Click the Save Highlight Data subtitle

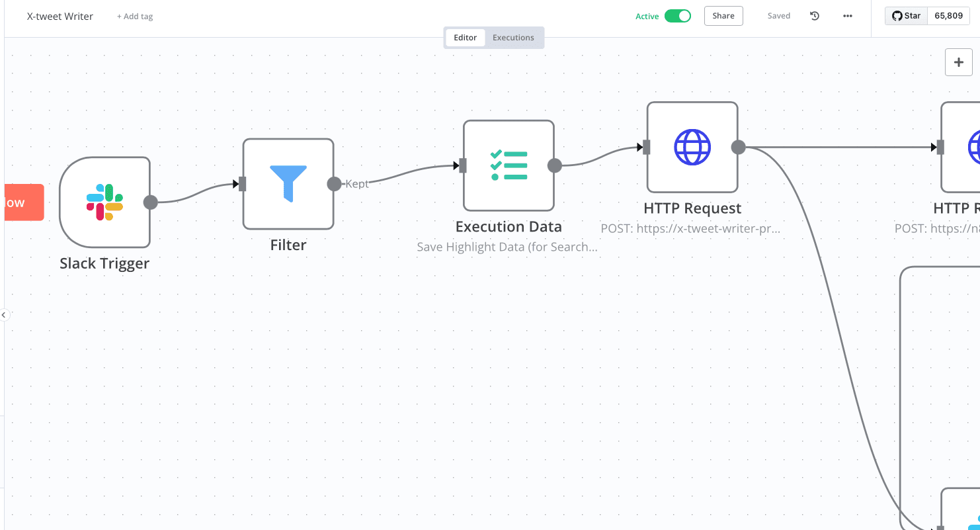tap(507, 247)
